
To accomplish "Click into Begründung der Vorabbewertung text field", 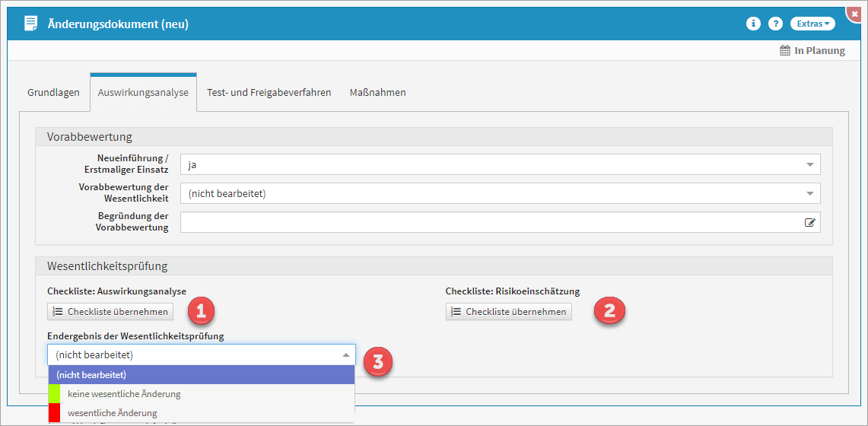I will point(487,222).
